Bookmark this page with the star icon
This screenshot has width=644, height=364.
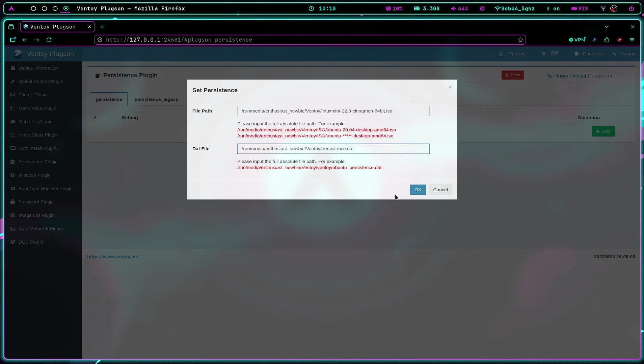tap(520, 40)
